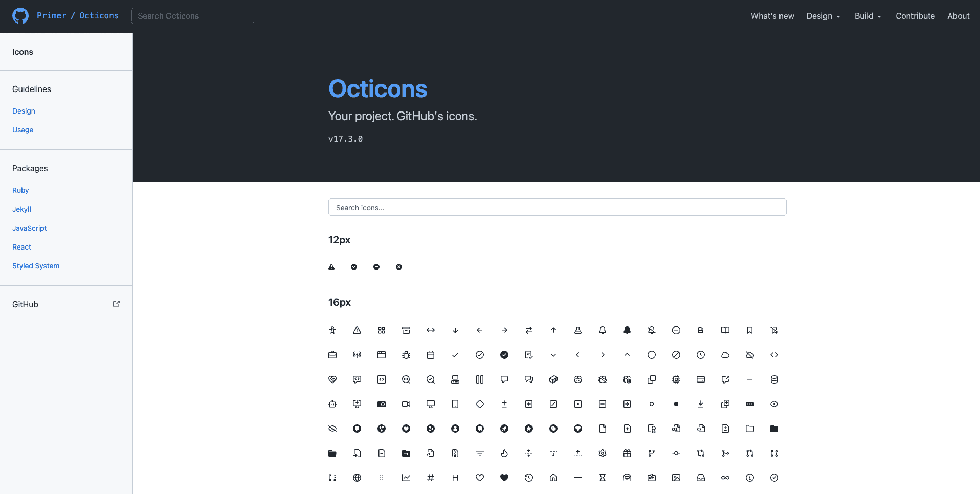Screen dimensions: 980x494
Task: Click the filter lines icon
Action: 480,453
